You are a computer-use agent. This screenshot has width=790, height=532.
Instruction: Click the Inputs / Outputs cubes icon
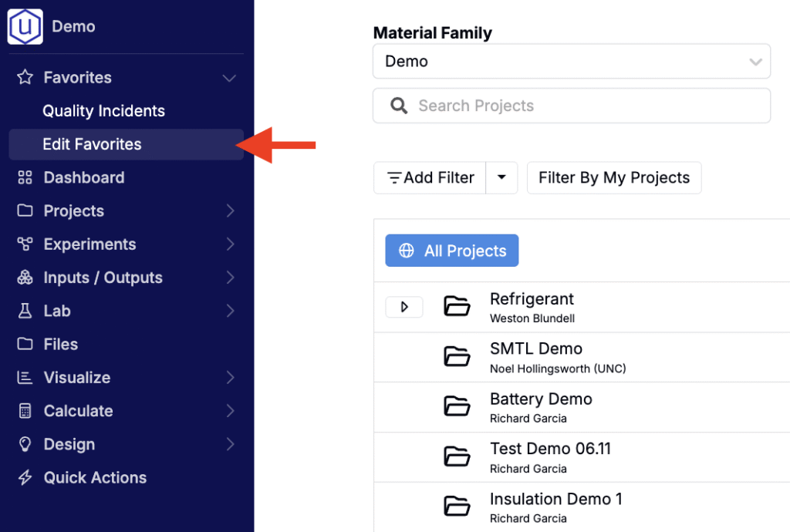(x=25, y=278)
